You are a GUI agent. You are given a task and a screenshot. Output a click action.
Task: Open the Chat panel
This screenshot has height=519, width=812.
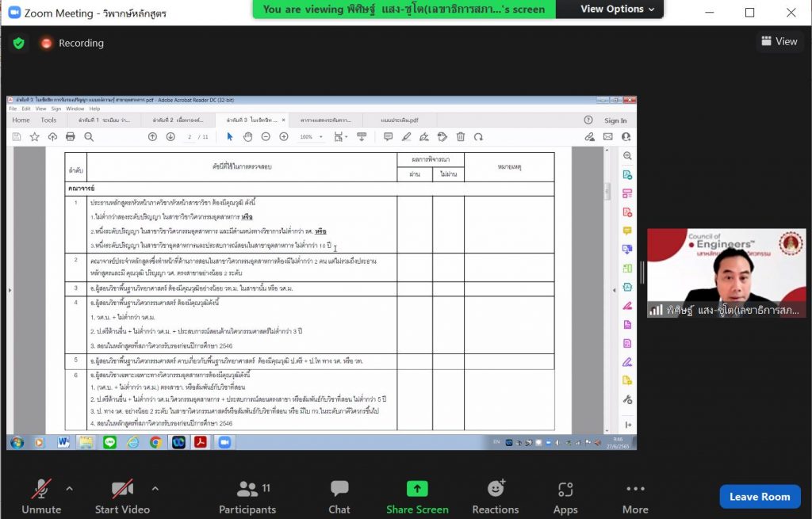tap(339, 497)
